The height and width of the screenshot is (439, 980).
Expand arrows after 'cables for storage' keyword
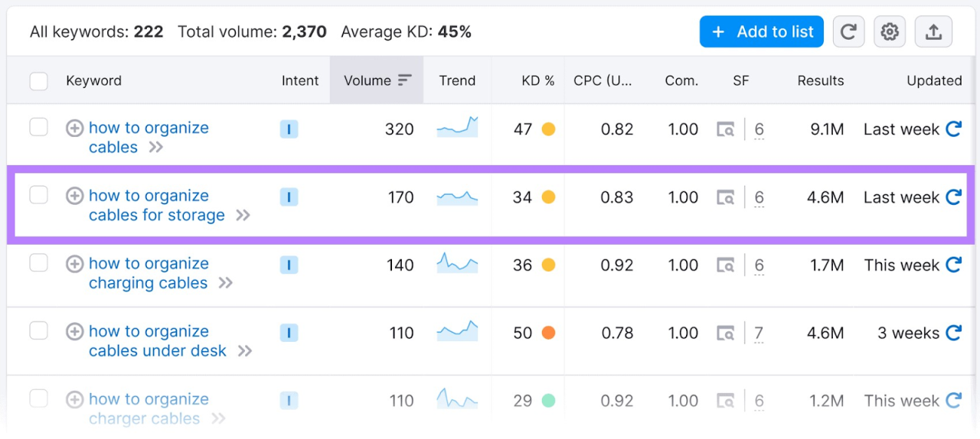243,216
